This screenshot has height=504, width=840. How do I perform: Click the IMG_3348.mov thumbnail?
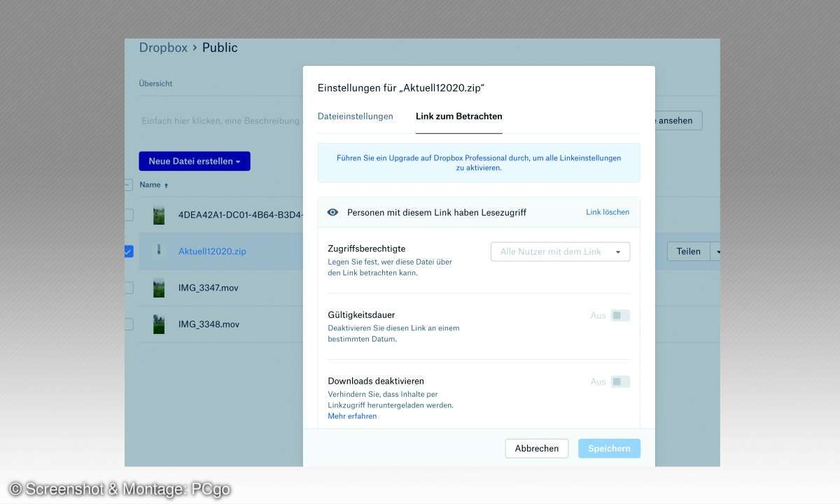159,324
